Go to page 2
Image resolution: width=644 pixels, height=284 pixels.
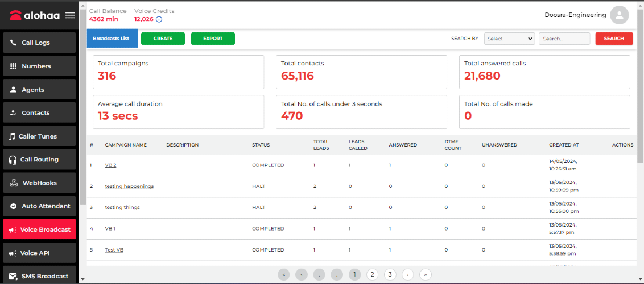coord(372,274)
